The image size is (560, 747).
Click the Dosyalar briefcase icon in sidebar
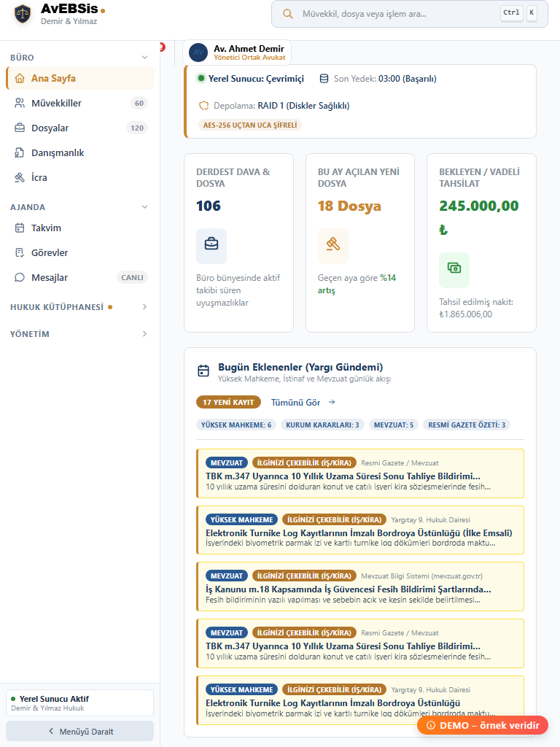pos(20,128)
